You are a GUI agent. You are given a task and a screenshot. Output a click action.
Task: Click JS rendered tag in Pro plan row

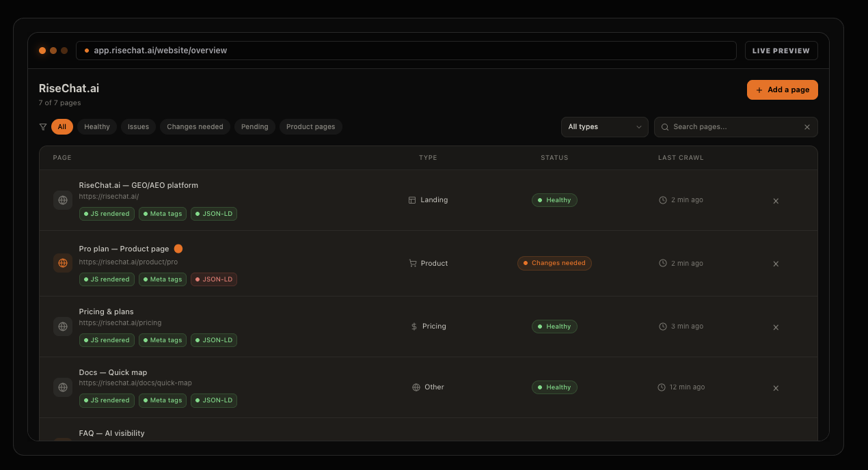click(x=107, y=279)
